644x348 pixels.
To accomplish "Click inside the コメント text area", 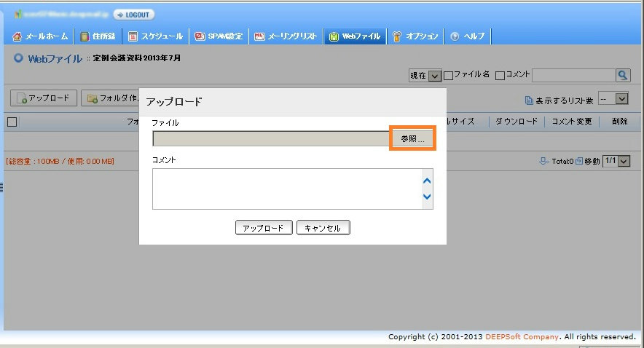I will point(286,189).
